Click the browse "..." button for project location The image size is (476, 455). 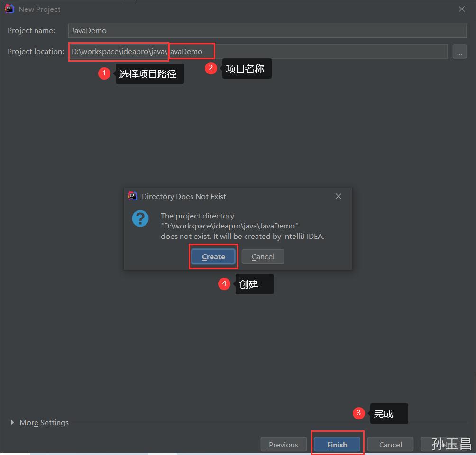coord(459,51)
